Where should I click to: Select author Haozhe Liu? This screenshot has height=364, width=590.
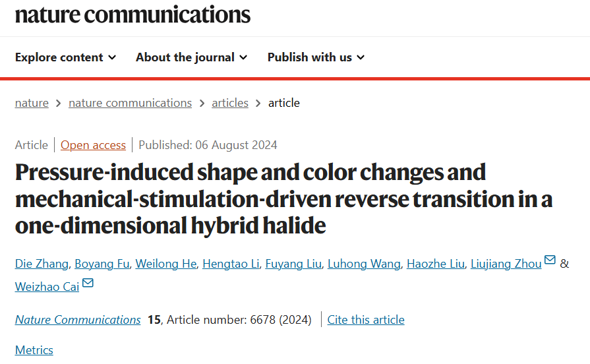tap(436, 264)
